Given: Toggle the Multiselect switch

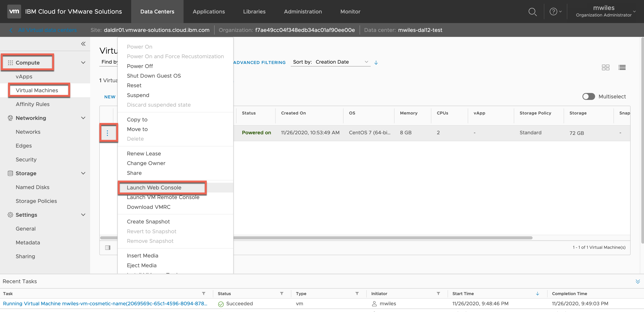Looking at the screenshot, I should (x=589, y=96).
